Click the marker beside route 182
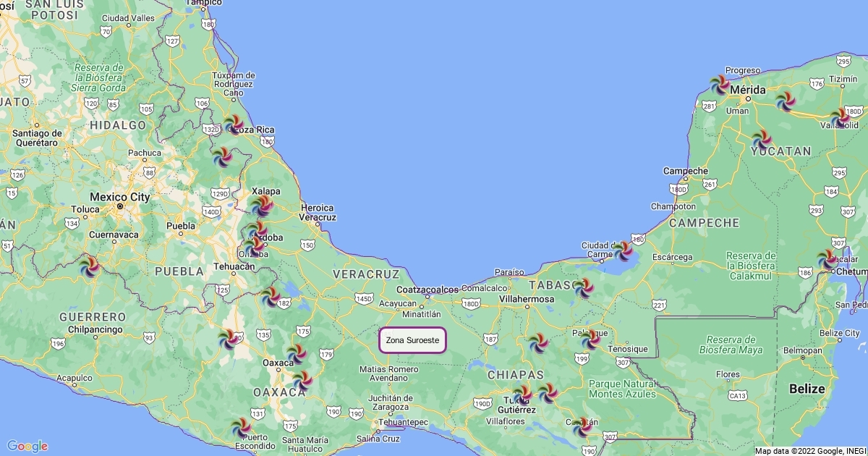The image size is (868, 456). click(271, 297)
